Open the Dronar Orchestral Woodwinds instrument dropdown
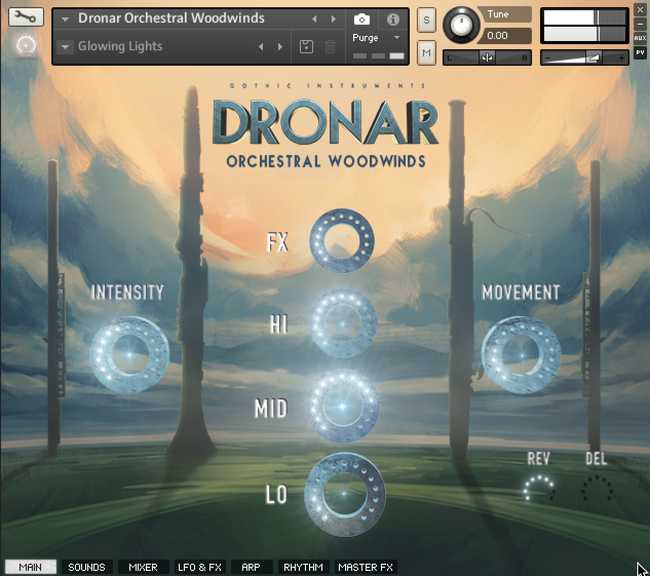The width and height of the screenshot is (650, 576). (65, 19)
